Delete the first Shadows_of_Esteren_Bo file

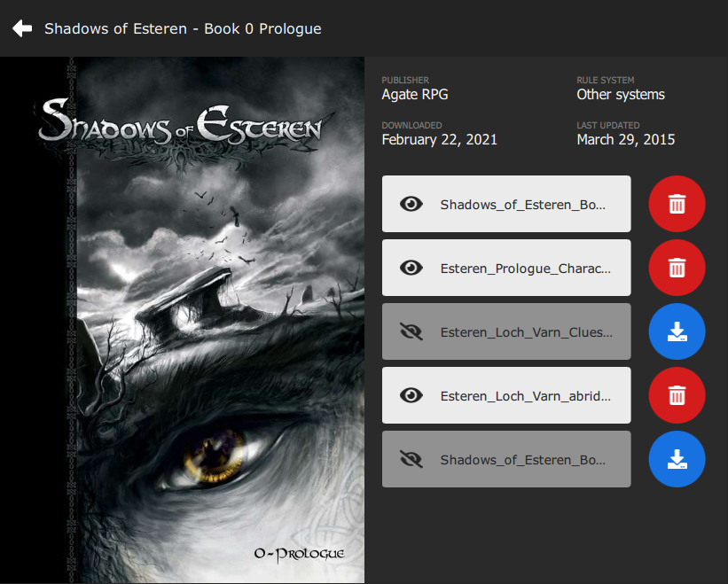click(677, 204)
